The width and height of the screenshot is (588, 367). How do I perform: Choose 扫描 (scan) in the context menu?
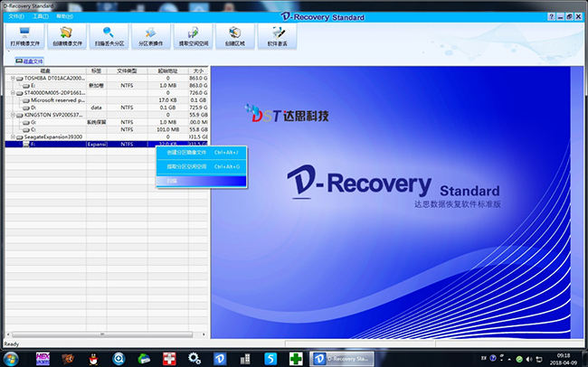pyautogui.click(x=202, y=181)
